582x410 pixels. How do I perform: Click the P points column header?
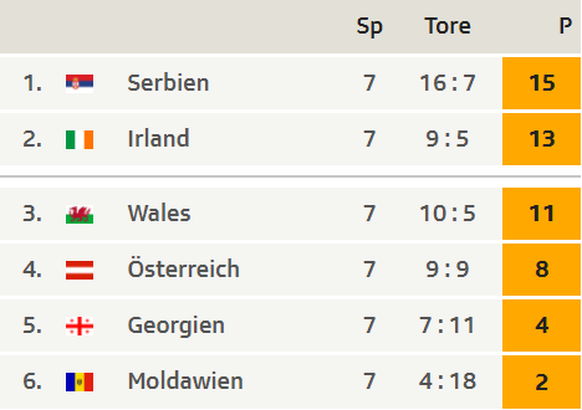tap(565, 26)
